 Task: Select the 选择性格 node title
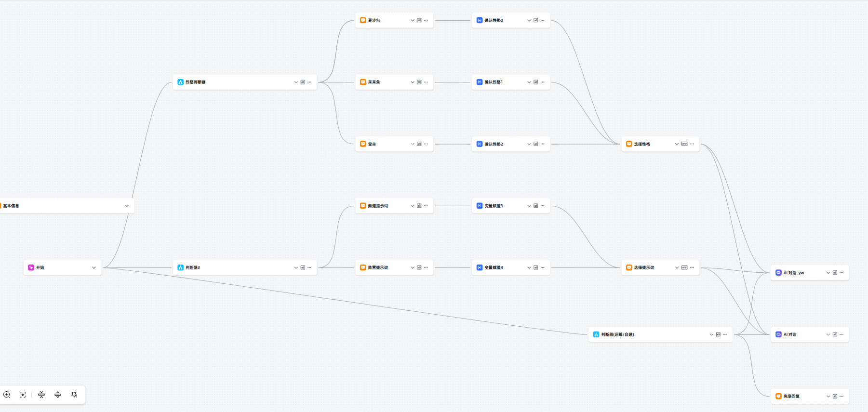click(642, 144)
